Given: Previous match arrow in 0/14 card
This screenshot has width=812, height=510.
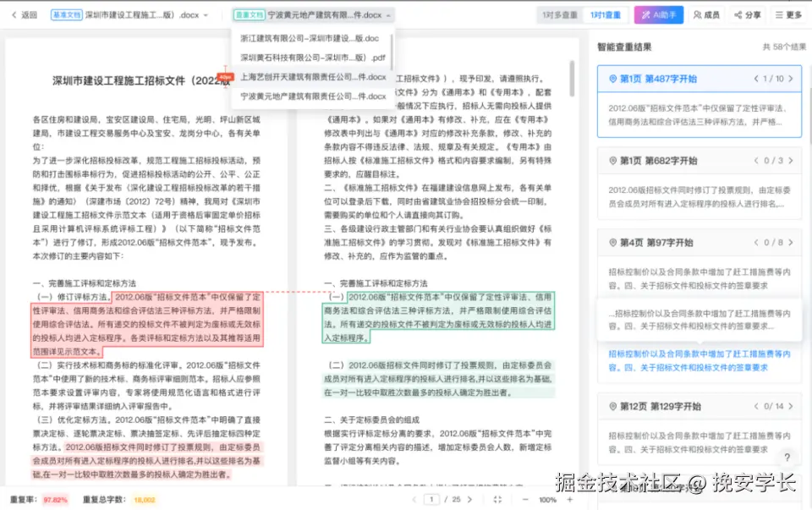Looking at the screenshot, I should tap(756, 407).
